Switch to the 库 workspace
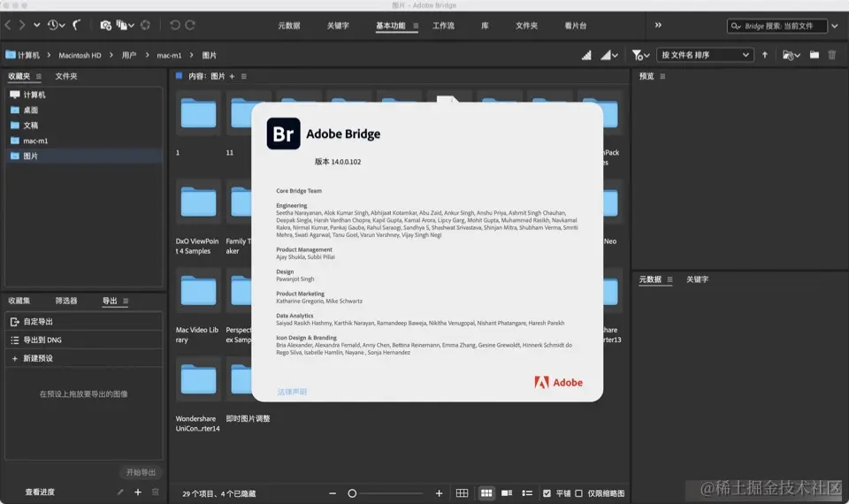This screenshot has height=504, width=849. (x=485, y=26)
